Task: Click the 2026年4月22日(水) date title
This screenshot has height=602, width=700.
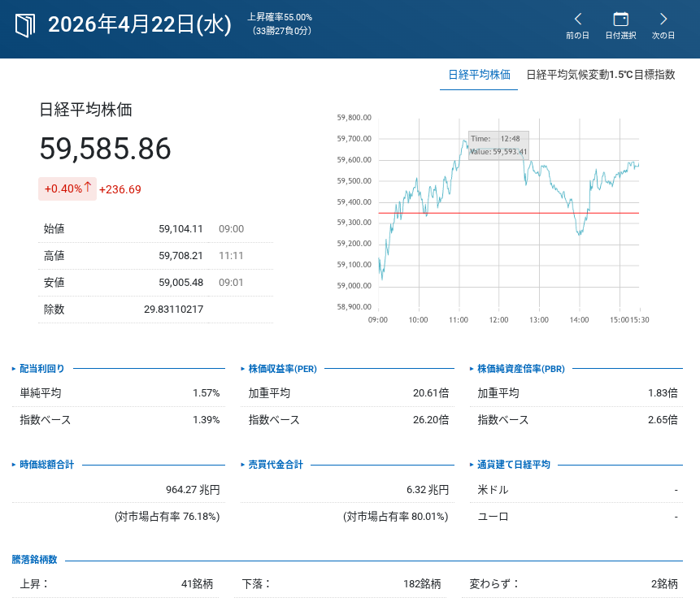Action: 140,25
